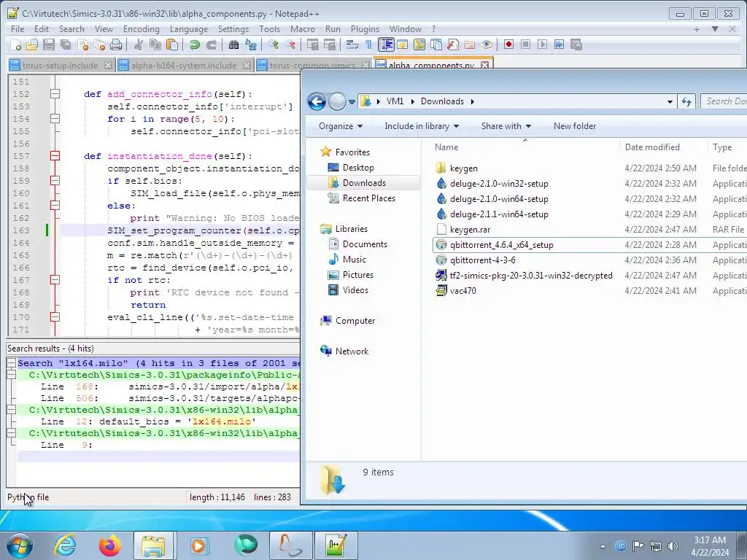Save the current file with floppy icon
747x560 pixels.
click(x=49, y=44)
